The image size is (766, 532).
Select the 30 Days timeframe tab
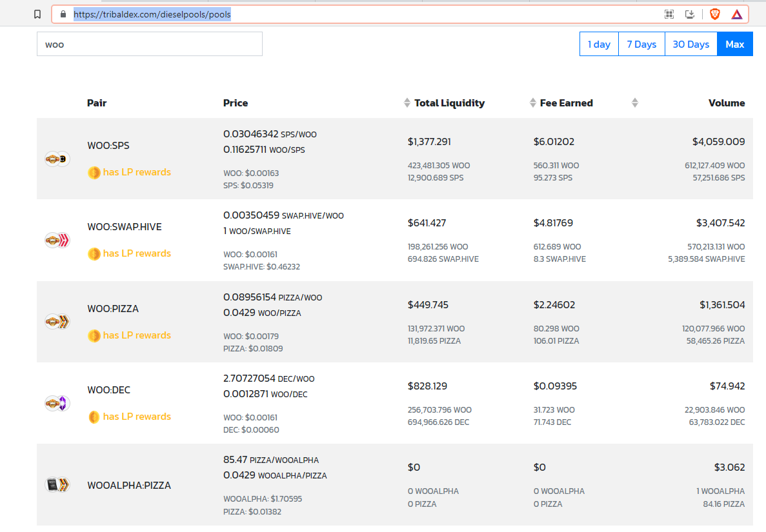coord(690,44)
